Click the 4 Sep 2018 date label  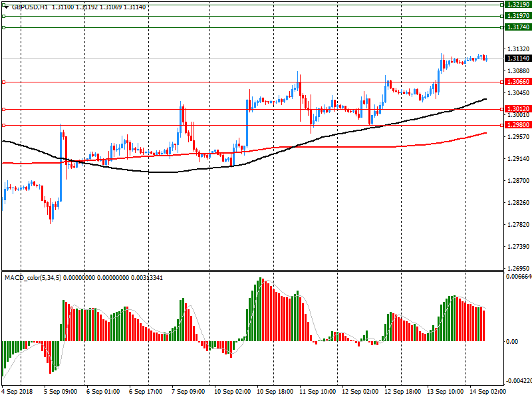tap(17, 392)
